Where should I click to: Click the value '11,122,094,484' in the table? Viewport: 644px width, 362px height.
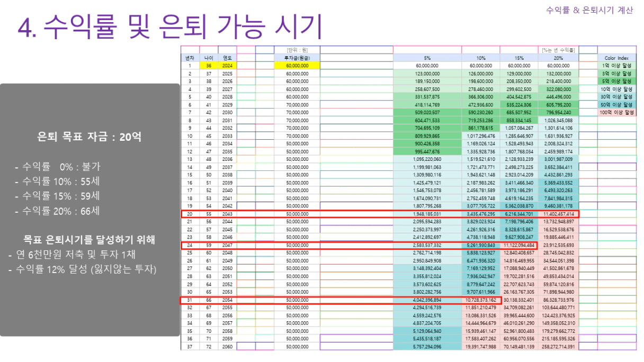click(519, 246)
